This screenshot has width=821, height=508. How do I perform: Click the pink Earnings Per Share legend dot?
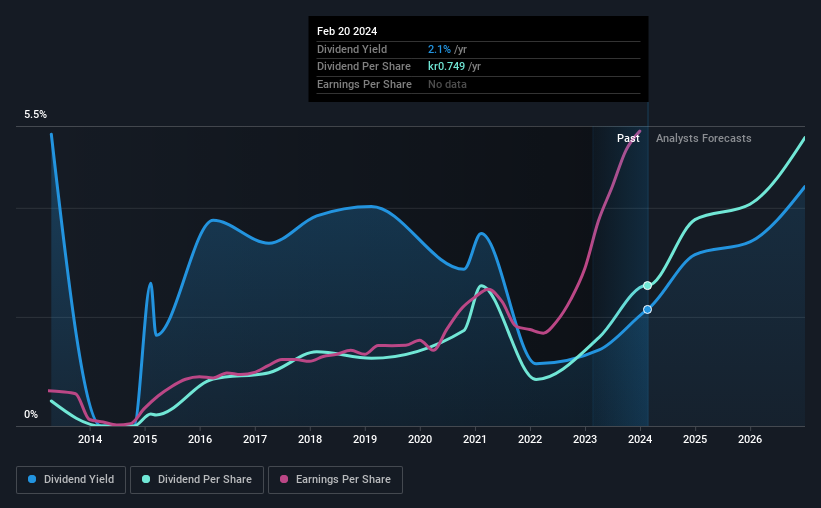284,479
